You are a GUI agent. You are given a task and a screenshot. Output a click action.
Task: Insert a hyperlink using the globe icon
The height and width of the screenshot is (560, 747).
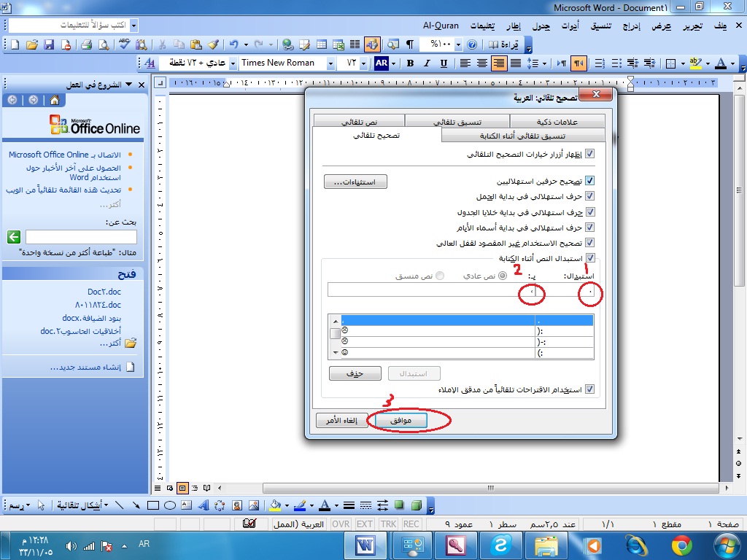(x=287, y=44)
